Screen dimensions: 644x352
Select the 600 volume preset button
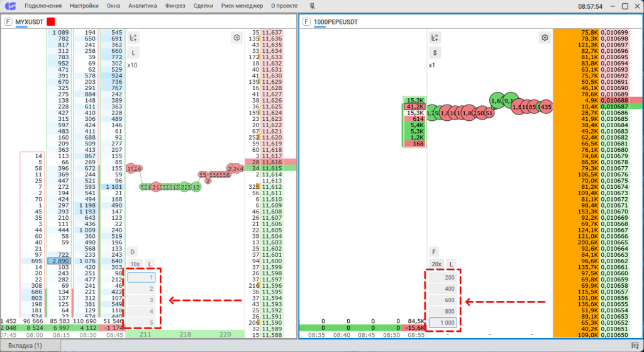click(445, 300)
